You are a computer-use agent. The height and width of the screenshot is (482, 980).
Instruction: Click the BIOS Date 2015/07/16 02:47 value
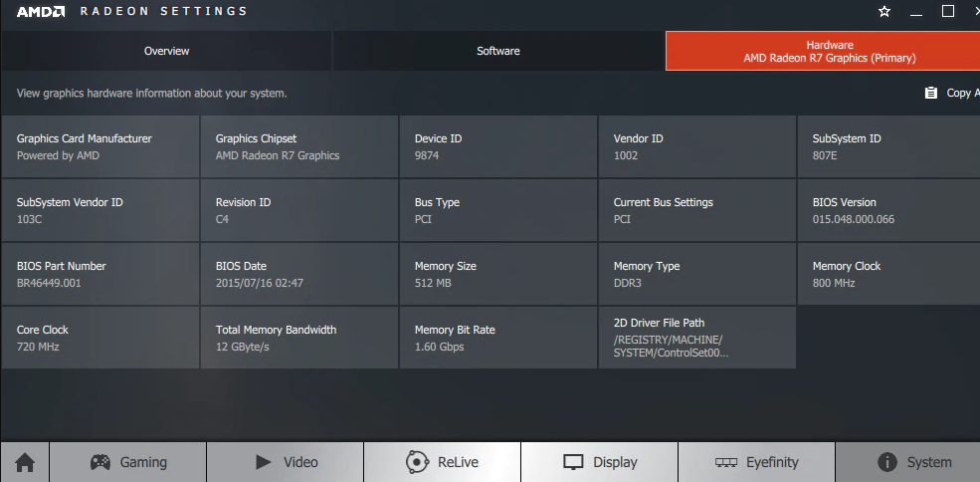[x=260, y=283]
